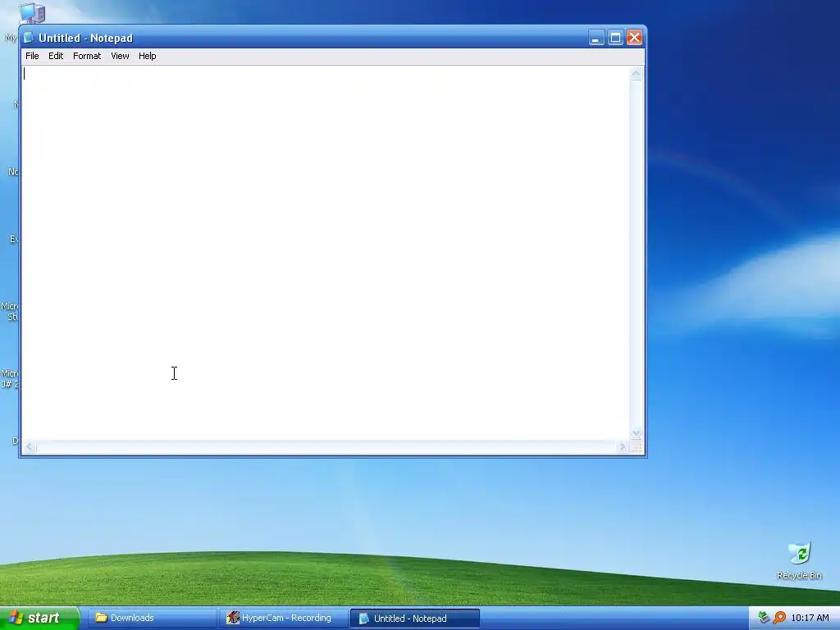
Task: Click the Notepad resize grip corner
Action: [637, 448]
